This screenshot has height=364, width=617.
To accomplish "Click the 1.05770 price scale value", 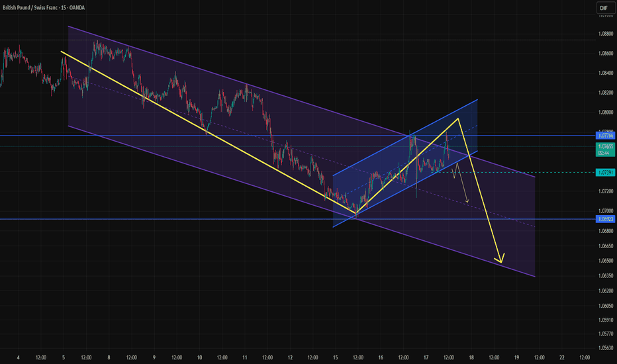I will (606, 334).
